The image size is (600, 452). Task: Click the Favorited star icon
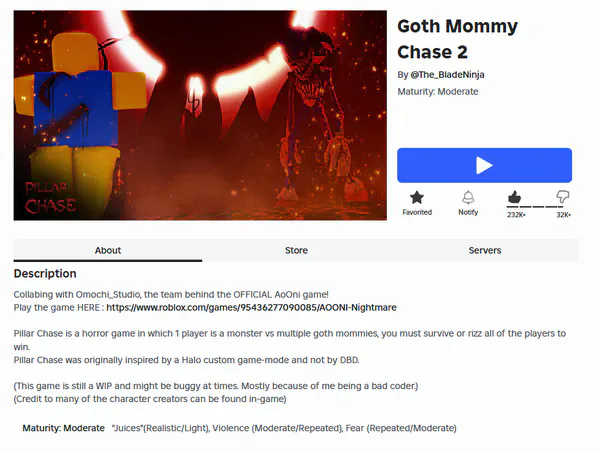(x=417, y=197)
